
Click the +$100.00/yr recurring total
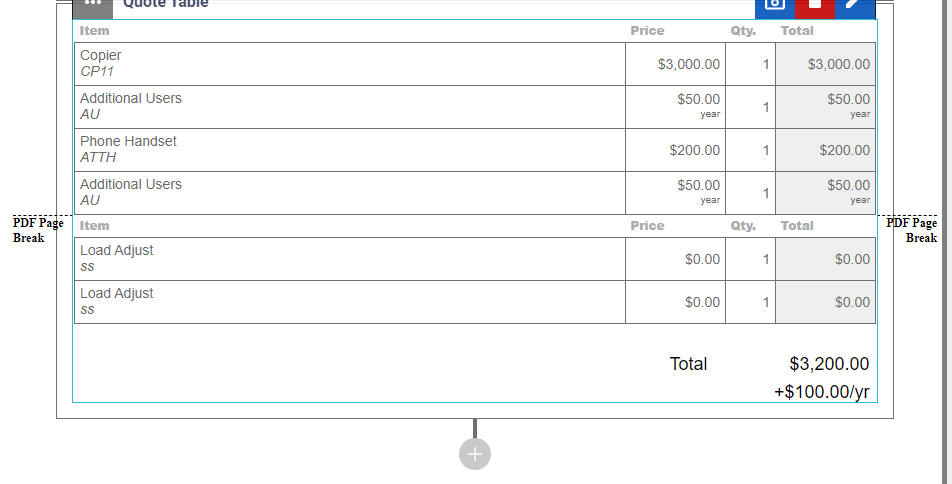click(x=821, y=392)
